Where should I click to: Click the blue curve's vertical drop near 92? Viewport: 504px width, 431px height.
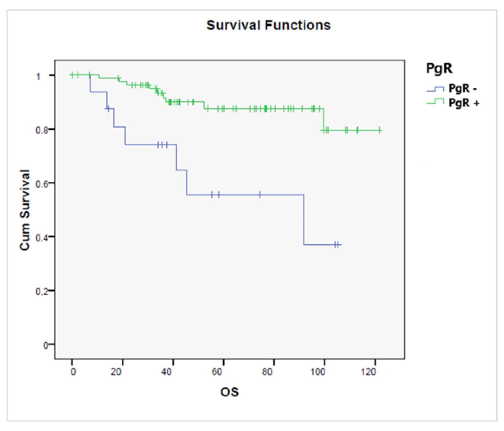coord(304,220)
